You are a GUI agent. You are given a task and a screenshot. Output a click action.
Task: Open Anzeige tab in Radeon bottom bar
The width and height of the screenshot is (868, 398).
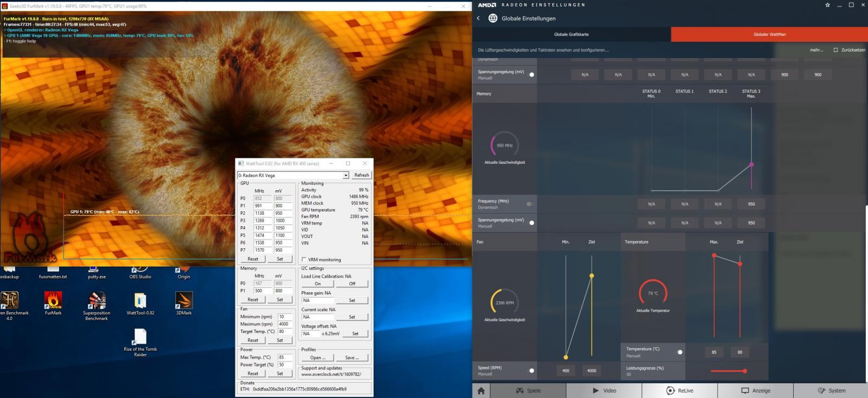[x=756, y=390]
